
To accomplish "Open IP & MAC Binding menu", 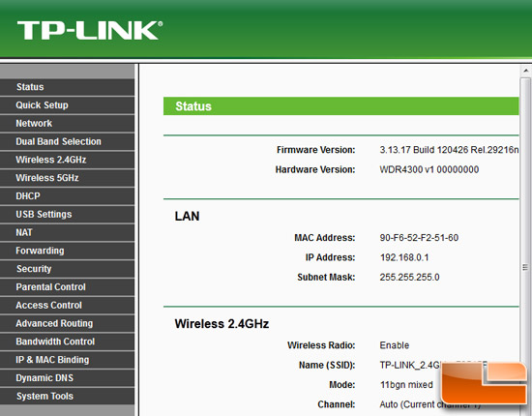I will (67, 360).
